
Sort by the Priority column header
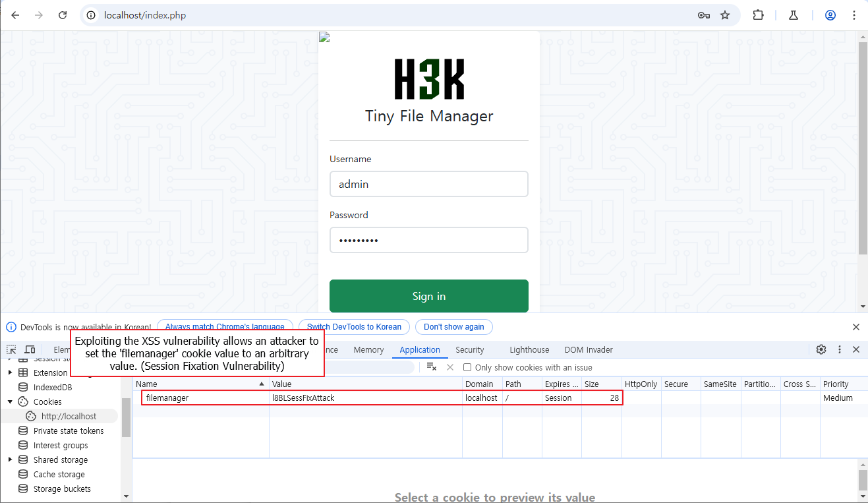[x=844, y=384]
